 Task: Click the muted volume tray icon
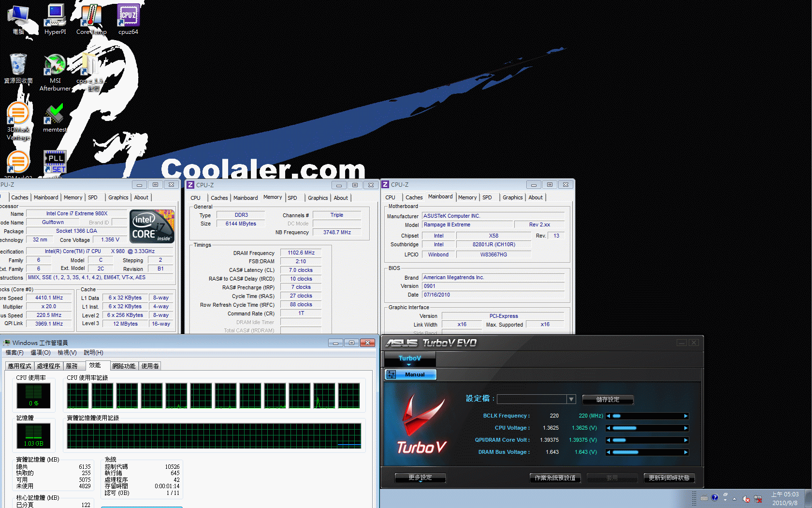tap(746, 499)
